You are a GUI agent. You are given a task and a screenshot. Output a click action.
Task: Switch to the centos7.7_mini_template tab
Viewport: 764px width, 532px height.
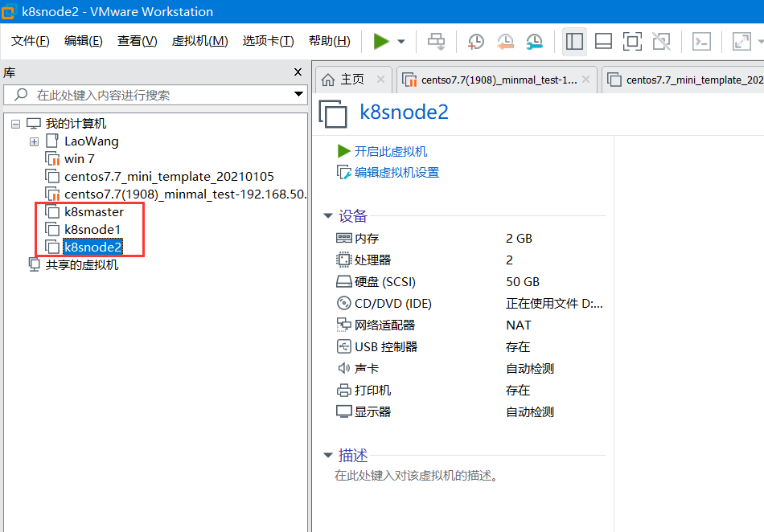pyautogui.click(x=684, y=80)
